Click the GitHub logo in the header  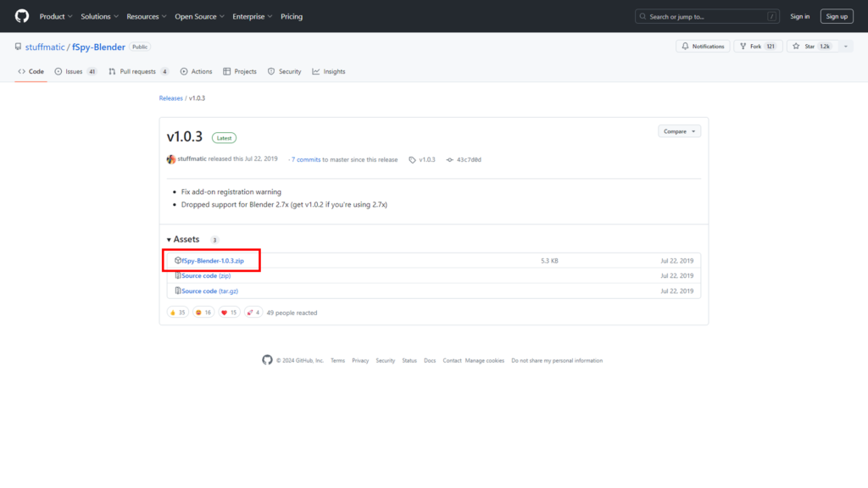point(21,16)
